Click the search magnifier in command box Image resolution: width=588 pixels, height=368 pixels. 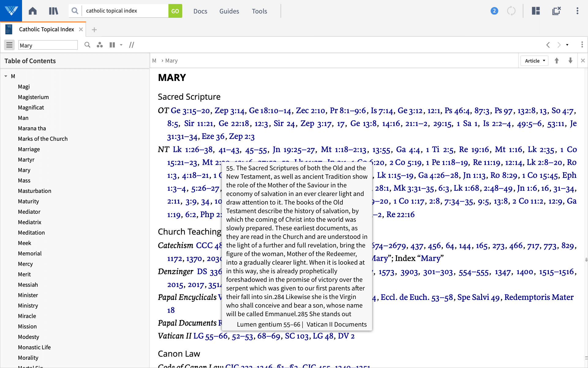(x=75, y=11)
